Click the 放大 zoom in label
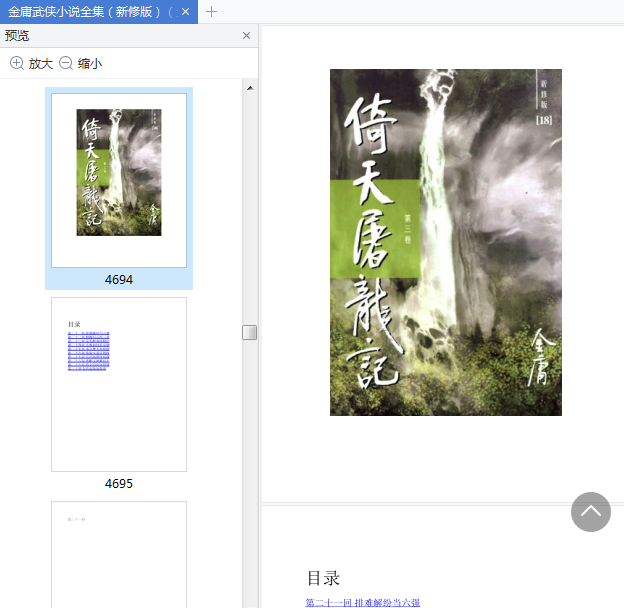Screen dimensions: 624x608 41,64
